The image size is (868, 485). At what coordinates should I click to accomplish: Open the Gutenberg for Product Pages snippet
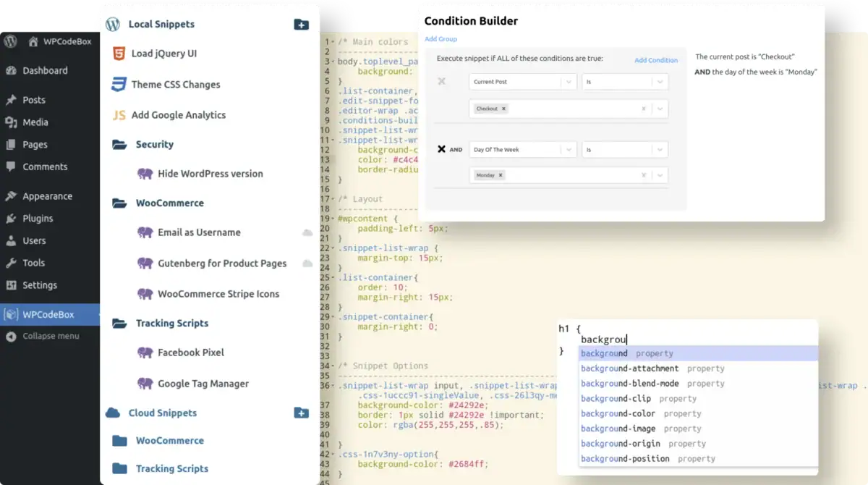point(222,263)
